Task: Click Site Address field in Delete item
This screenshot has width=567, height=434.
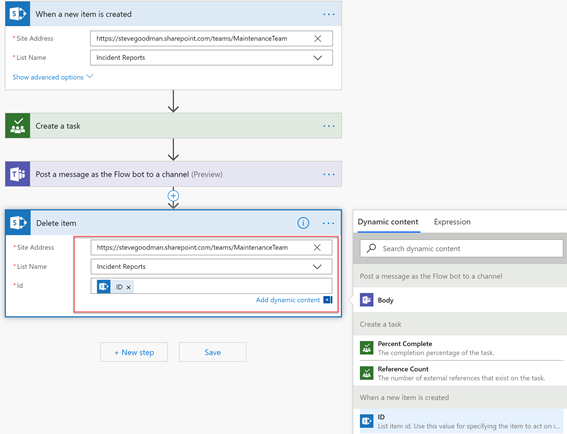Action: click(x=211, y=247)
